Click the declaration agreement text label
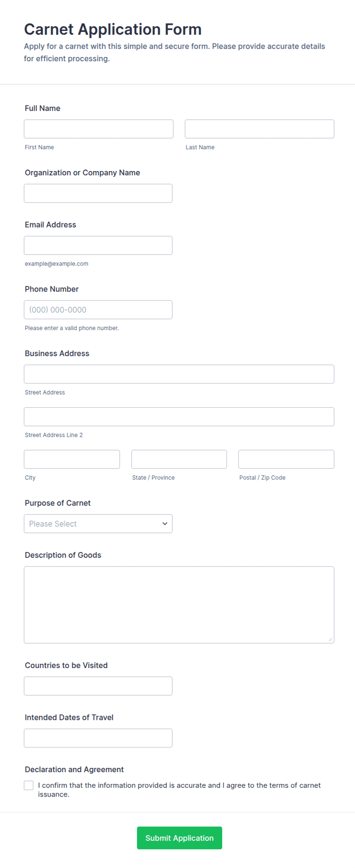This screenshot has height=868, width=355. 179,790
